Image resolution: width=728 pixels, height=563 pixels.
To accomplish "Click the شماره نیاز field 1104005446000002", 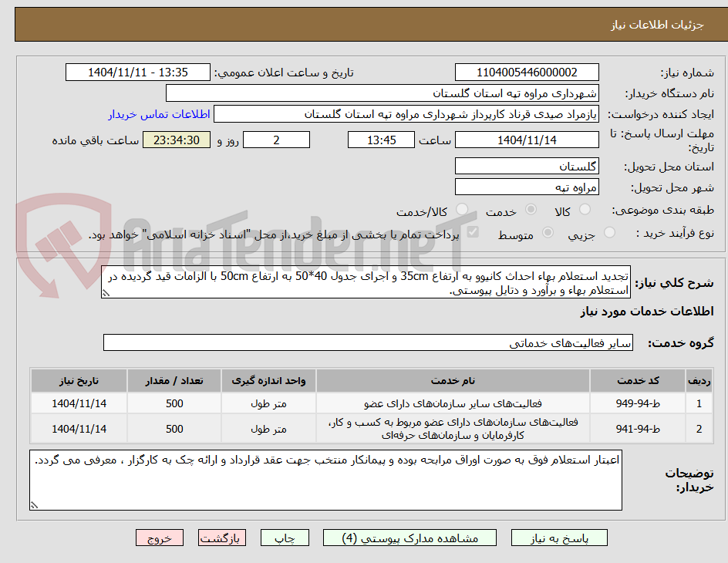I will point(527,72).
